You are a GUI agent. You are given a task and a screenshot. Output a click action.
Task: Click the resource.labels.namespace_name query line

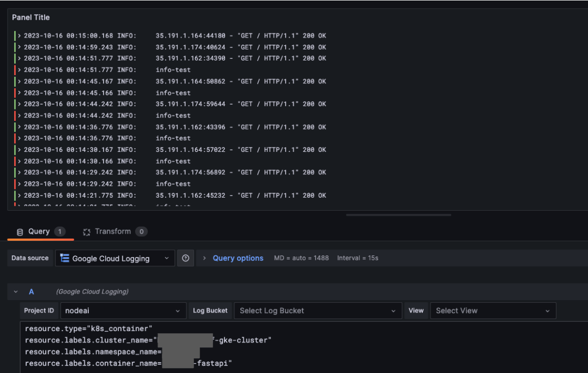(112, 352)
